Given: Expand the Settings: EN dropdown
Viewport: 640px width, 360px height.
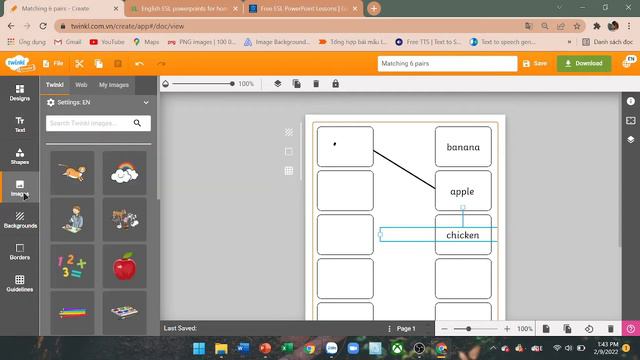Looking at the screenshot, I should click(x=98, y=102).
